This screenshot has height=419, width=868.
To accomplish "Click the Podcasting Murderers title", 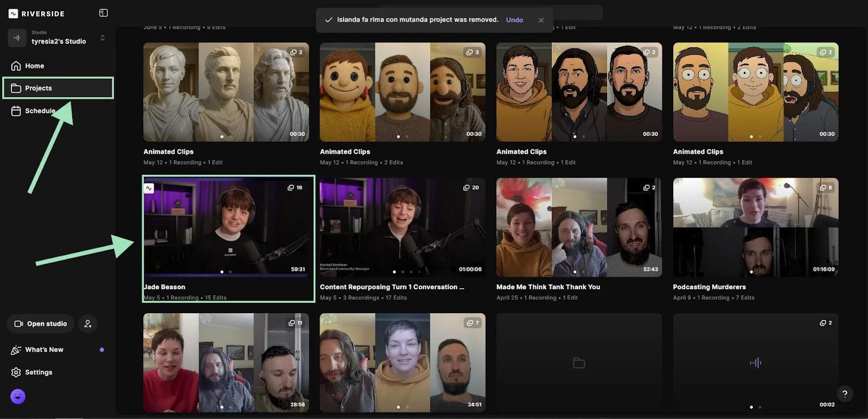I will tap(709, 287).
